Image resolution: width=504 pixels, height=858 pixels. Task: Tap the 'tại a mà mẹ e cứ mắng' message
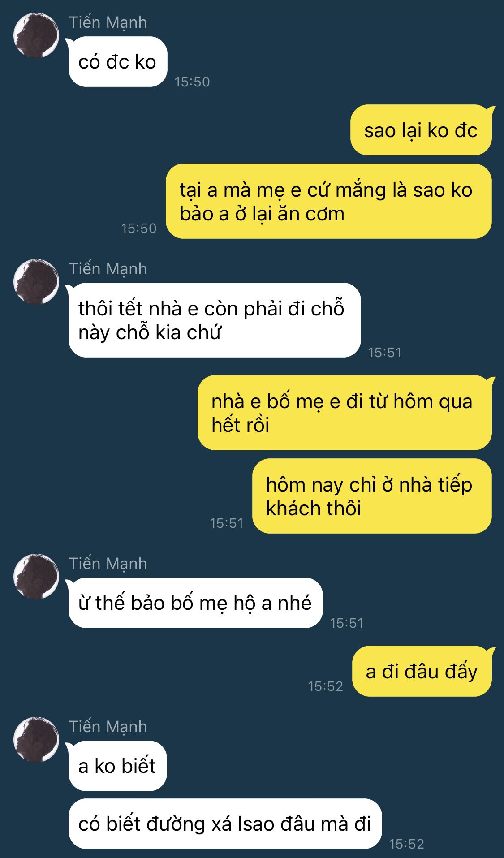pos(329,201)
